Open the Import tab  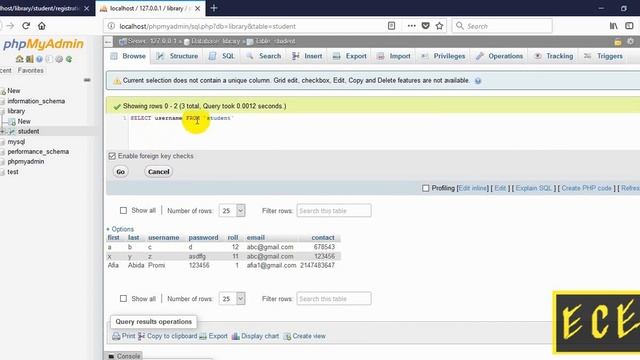[x=393, y=56]
